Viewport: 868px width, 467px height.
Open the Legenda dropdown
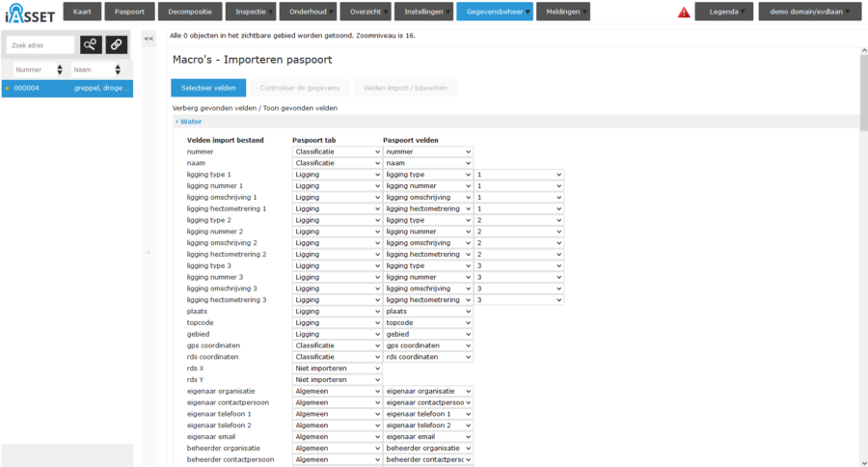coord(724,12)
